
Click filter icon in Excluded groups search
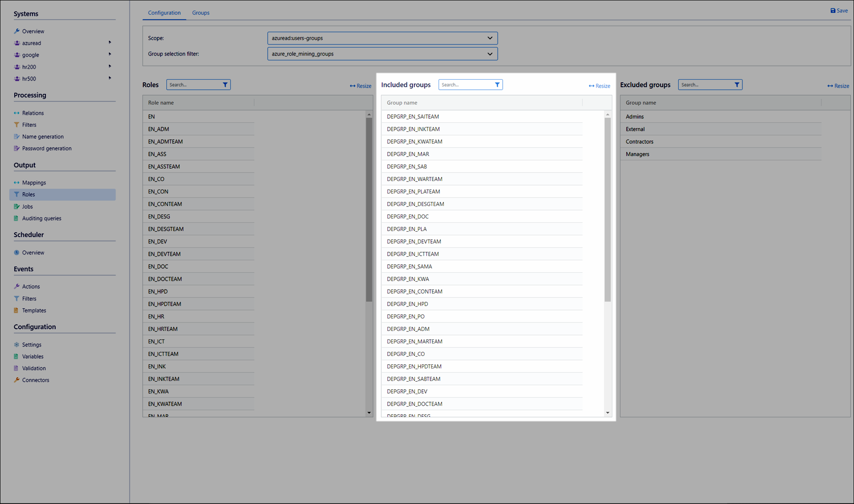point(737,85)
